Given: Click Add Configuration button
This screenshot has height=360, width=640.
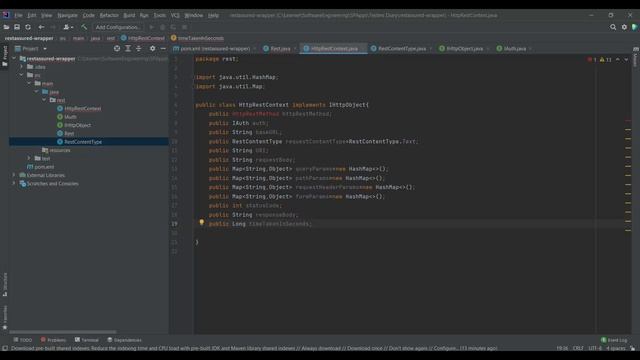Looking at the screenshot, I should tap(118, 27).
